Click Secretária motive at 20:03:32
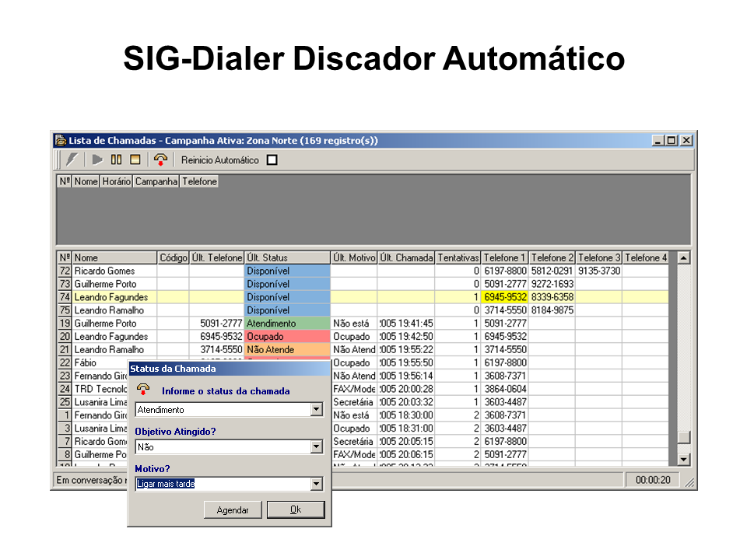Screen dimensions: 747x560 [353, 402]
